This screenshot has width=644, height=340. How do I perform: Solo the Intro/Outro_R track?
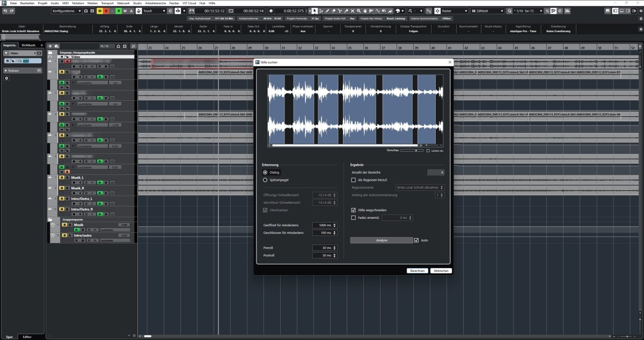tap(67, 209)
